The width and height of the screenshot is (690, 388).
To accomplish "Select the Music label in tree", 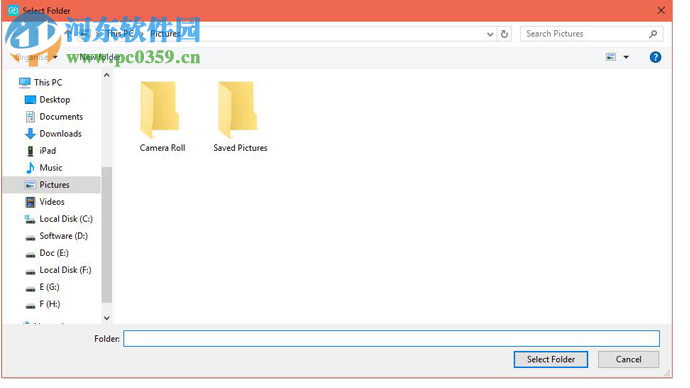I will (x=51, y=168).
